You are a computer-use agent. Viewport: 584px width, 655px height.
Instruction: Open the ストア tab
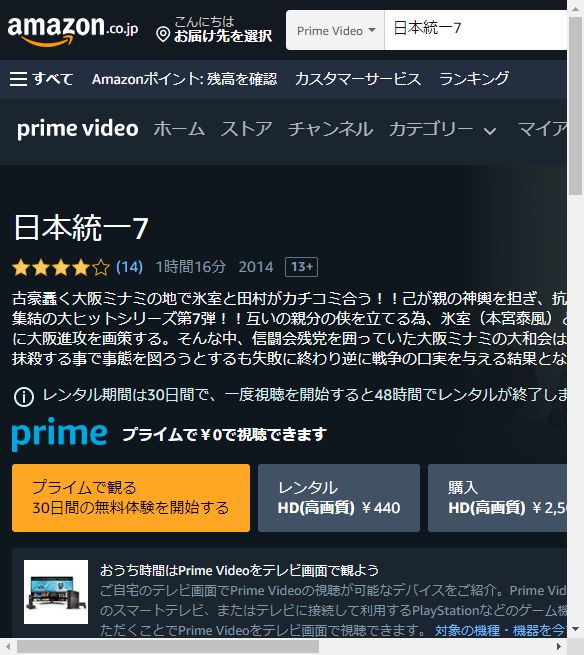pyautogui.click(x=246, y=129)
